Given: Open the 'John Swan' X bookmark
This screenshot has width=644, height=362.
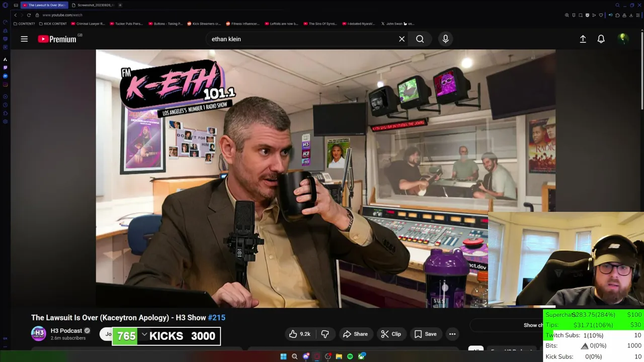Looking at the screenshot, I should [x=397, y=24].
